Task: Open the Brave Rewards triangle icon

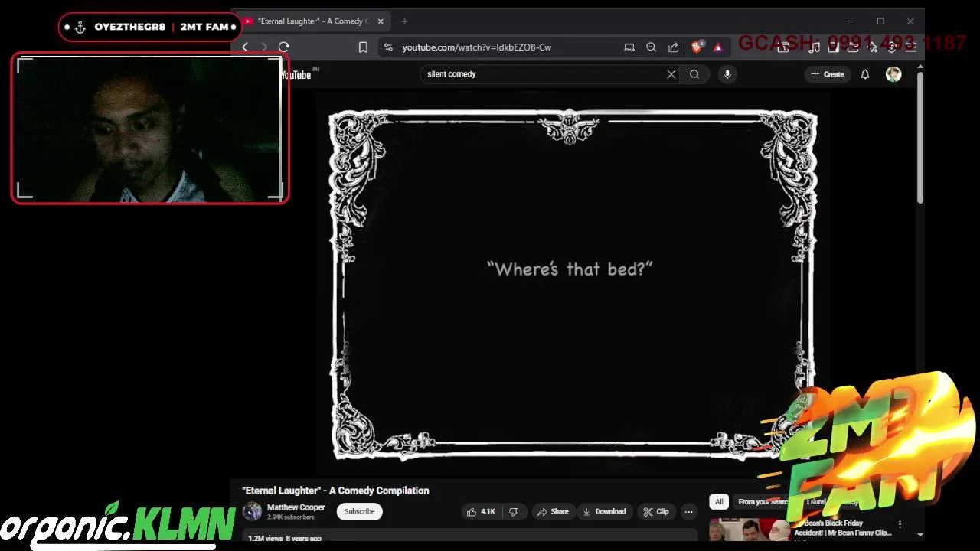Action: point(718,47)
